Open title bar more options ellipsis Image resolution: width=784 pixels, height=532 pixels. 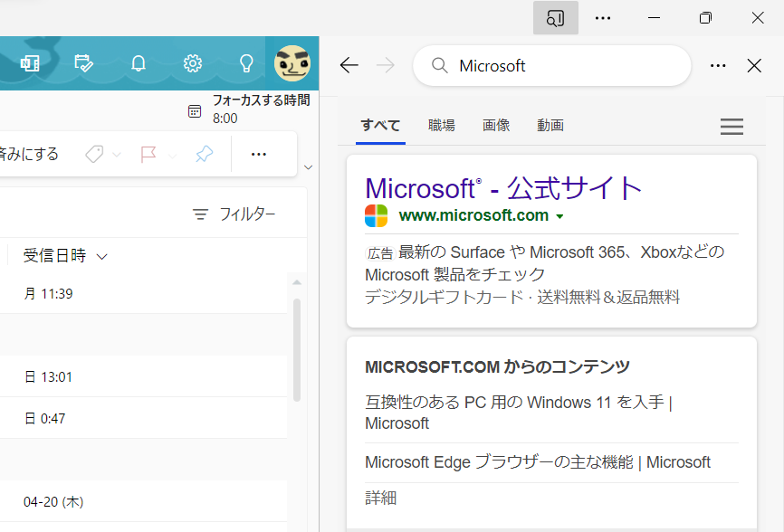tap(603, 18)
